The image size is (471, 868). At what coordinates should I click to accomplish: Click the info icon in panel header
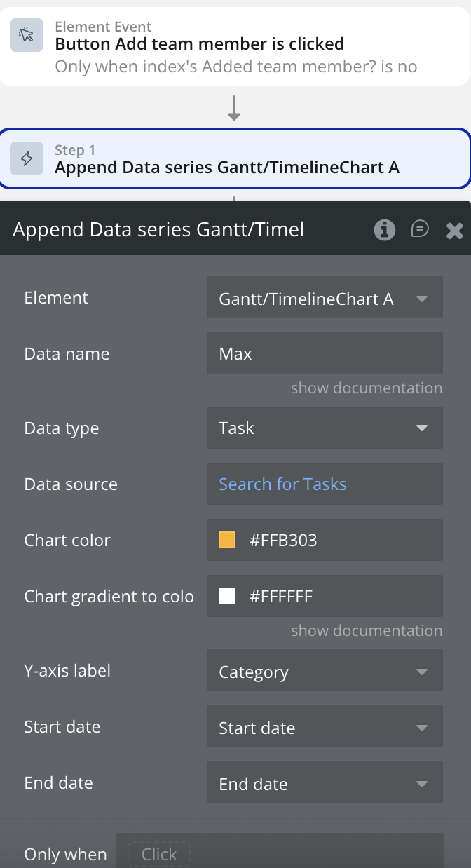tap(384, 229)
